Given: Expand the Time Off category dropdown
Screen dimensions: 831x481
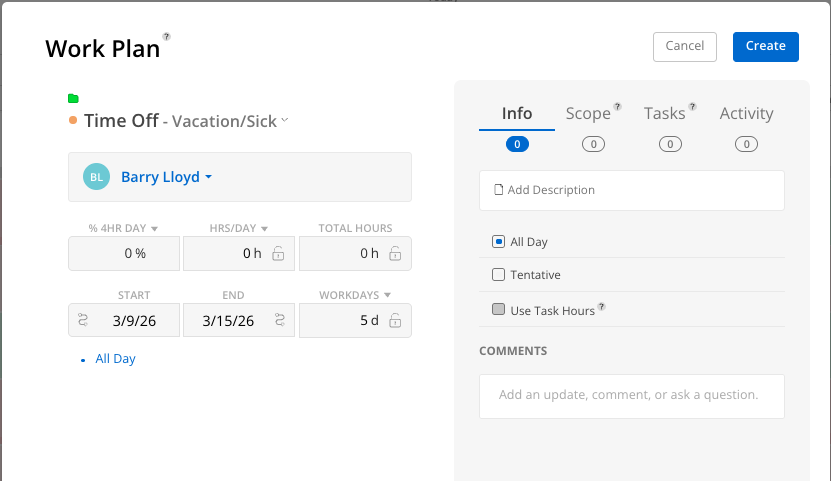Looking at the screenshot, I should pos(285,120).
